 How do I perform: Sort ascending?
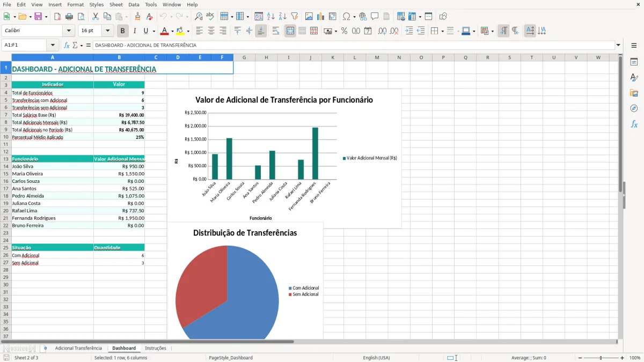[x=271, y=17]
